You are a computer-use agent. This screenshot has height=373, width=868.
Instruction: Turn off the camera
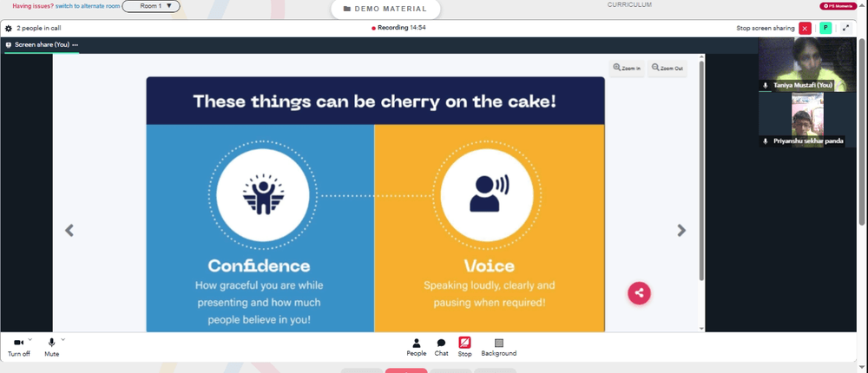[19, 348]
